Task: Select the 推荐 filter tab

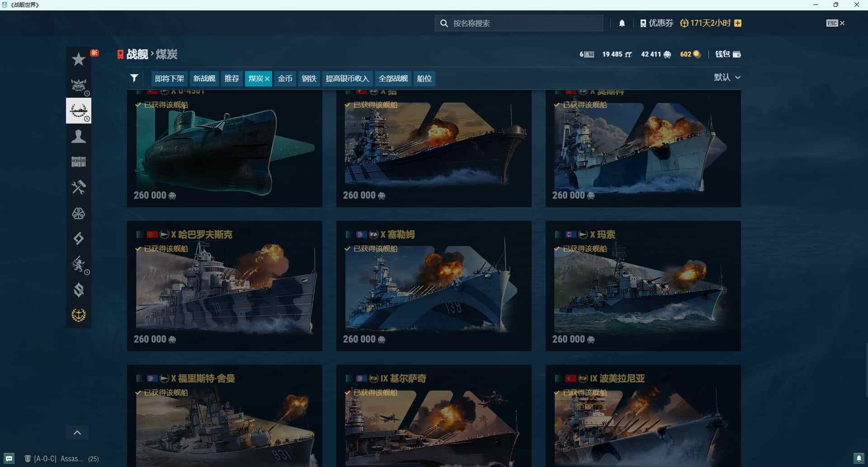Action: point(232,78)
